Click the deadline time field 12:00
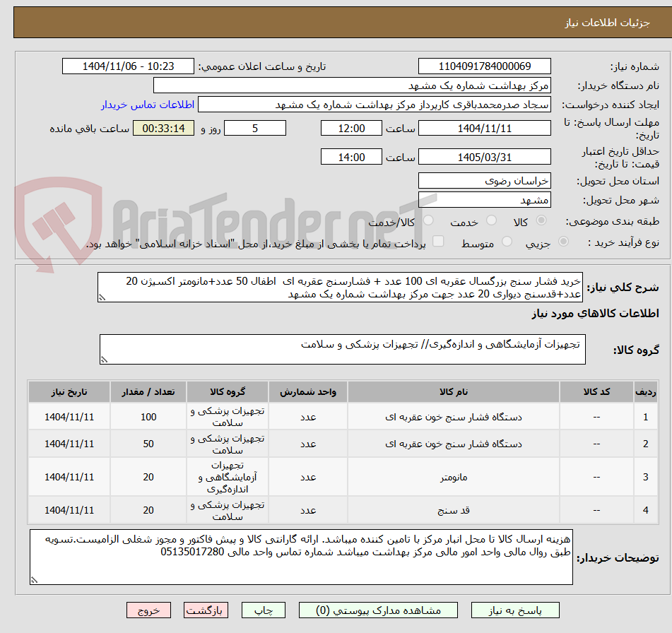This screenshot has width=672, height=633. [351, 128]
